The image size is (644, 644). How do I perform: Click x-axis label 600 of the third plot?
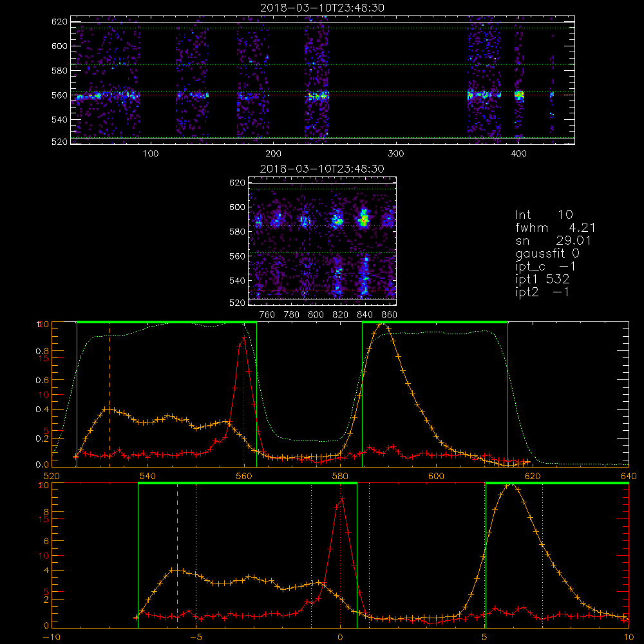(436, 476)
